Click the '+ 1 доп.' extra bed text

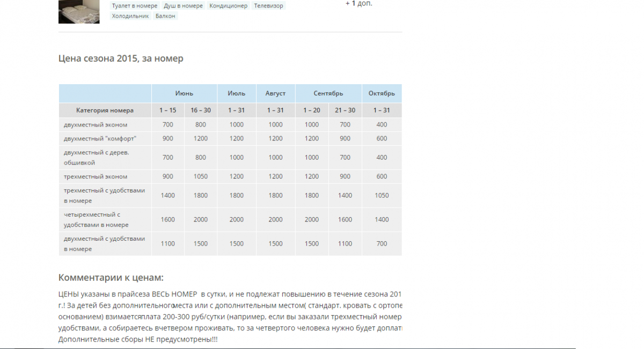pos(358,3)
